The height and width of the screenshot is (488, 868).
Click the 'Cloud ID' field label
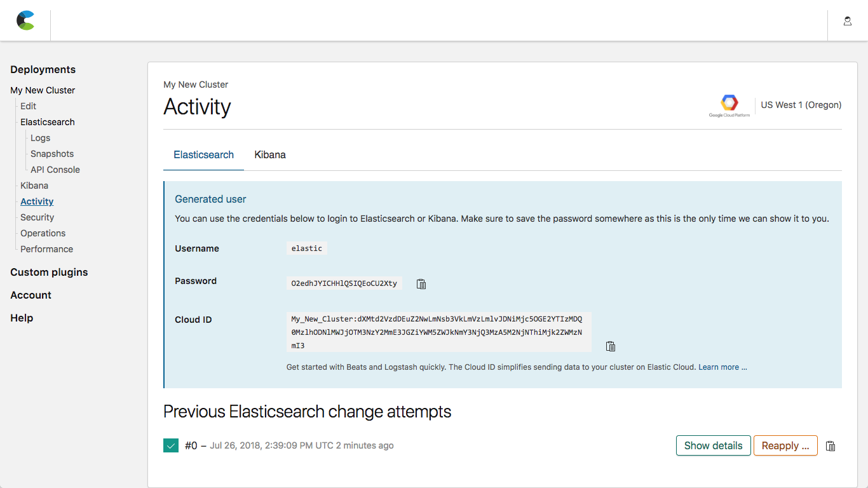[193, 320]
